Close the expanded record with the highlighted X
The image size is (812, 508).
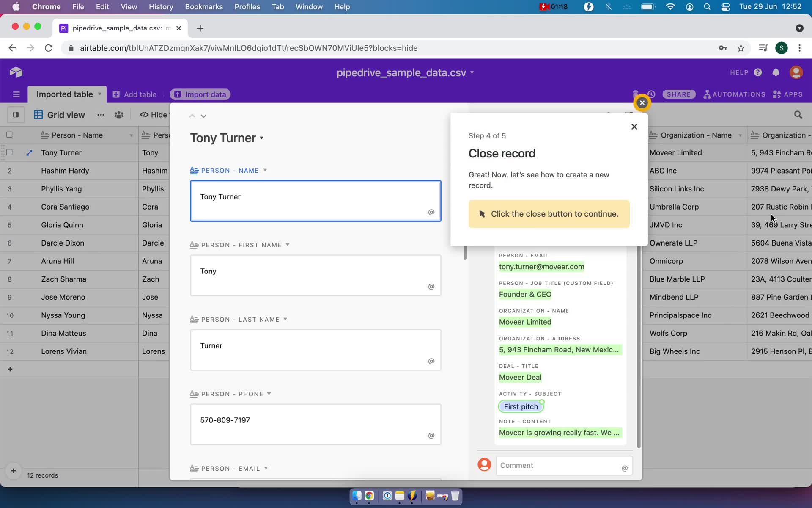[642, 102]
